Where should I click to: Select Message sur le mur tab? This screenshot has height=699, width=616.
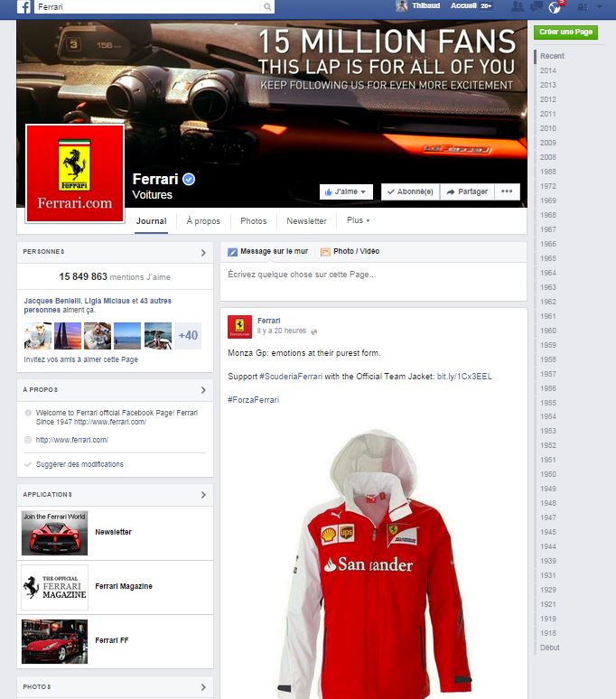[x=268, y=251]
